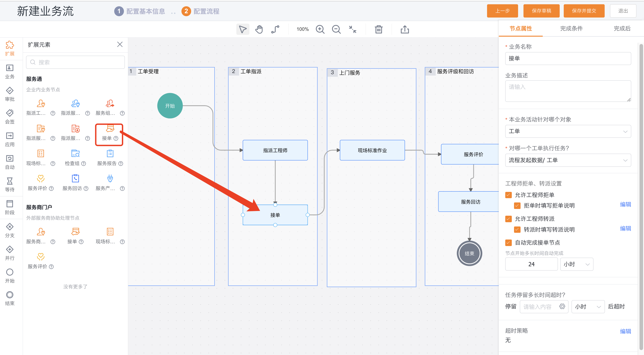The height and width of the screenshot is (355, 644).
Task: Zoom in on the canvas
Action: coord(320,29)
